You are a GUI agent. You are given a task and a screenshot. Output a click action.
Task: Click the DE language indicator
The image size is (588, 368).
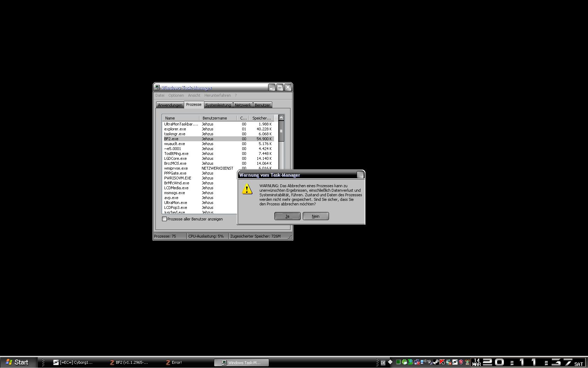(383, 363)
